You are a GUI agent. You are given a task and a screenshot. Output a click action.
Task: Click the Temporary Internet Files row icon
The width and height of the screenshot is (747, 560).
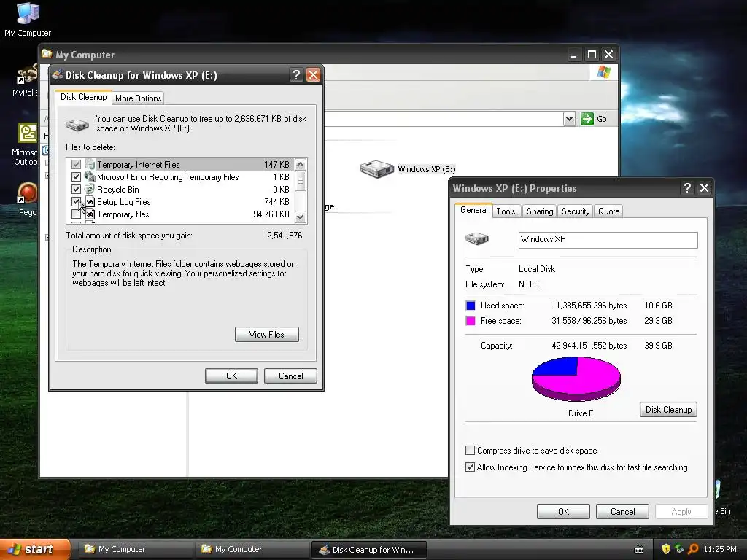click(90, 164)
